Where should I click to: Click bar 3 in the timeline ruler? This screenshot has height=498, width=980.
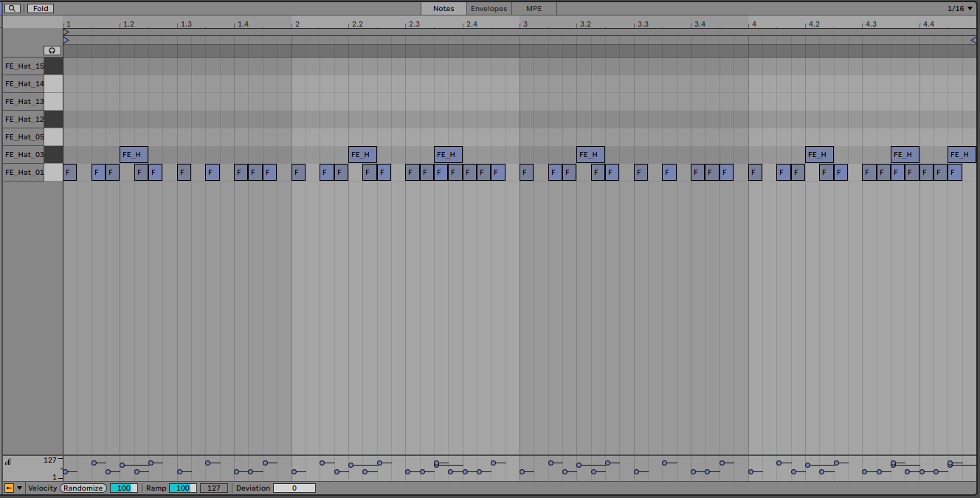point(524,24)
